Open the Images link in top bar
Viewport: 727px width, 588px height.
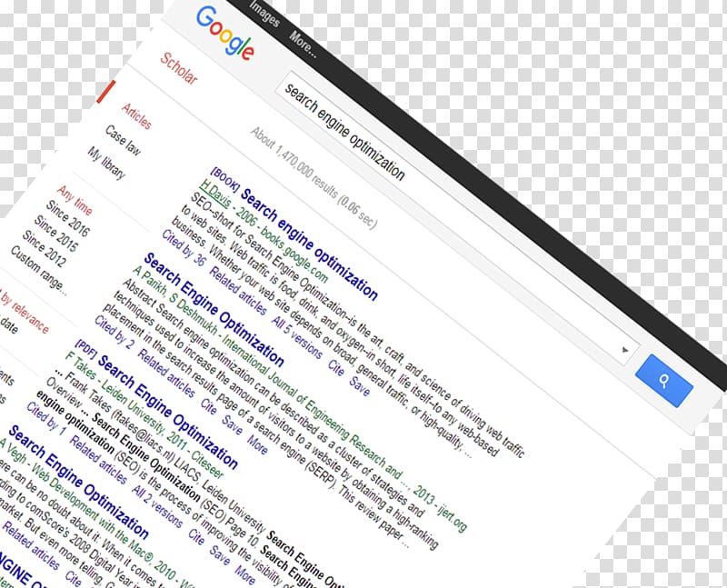click(x=264, y=14)
